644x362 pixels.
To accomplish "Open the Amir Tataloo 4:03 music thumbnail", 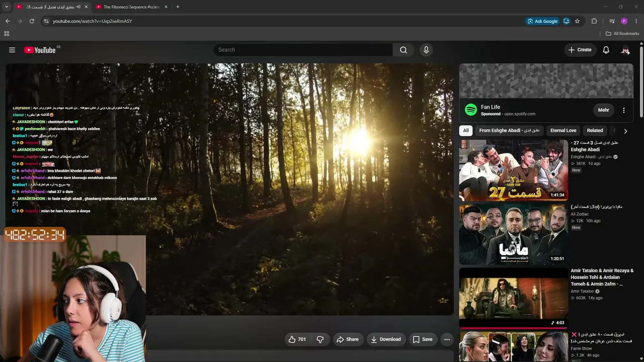I will click(513, 298).
